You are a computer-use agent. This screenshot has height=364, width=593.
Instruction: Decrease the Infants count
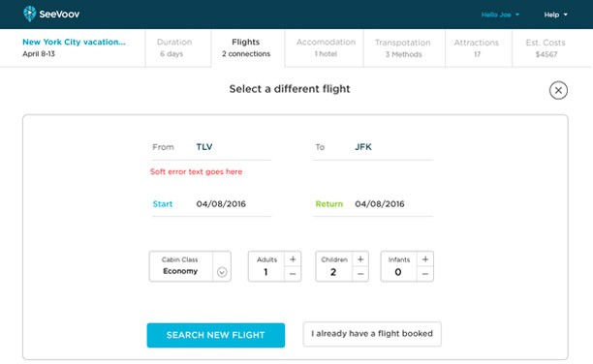coord(425,274)
